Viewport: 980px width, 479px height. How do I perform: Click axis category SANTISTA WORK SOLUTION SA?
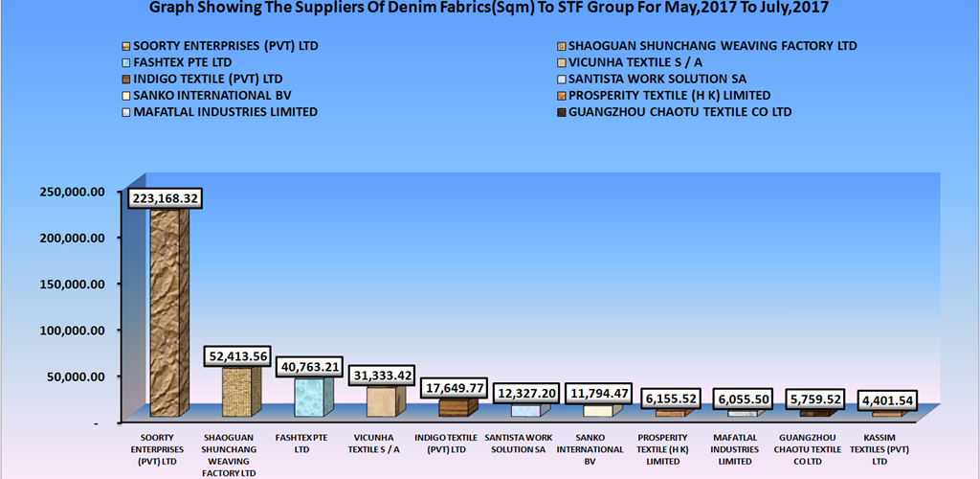pyautogui.click(x=518, y=444)
